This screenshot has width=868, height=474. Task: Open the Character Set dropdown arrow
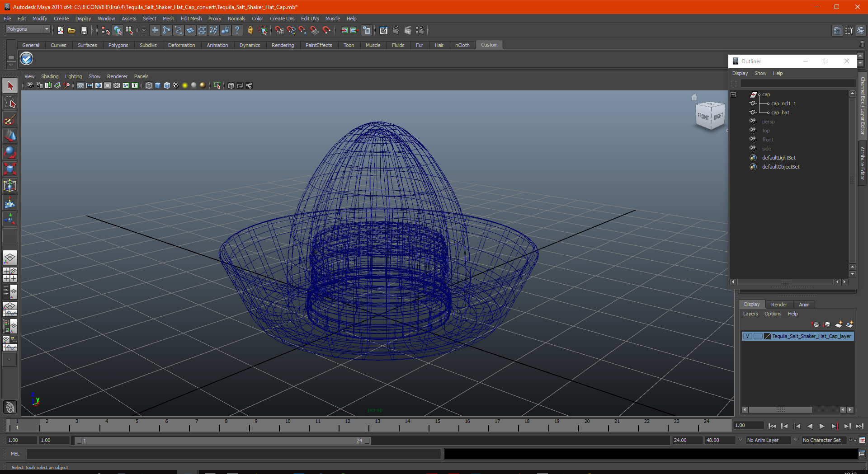(796, 440)
